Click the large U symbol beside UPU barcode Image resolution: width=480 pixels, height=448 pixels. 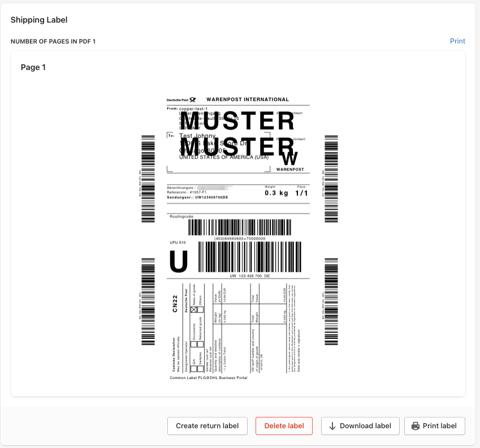pyautogui.click(x=179, y=262)
